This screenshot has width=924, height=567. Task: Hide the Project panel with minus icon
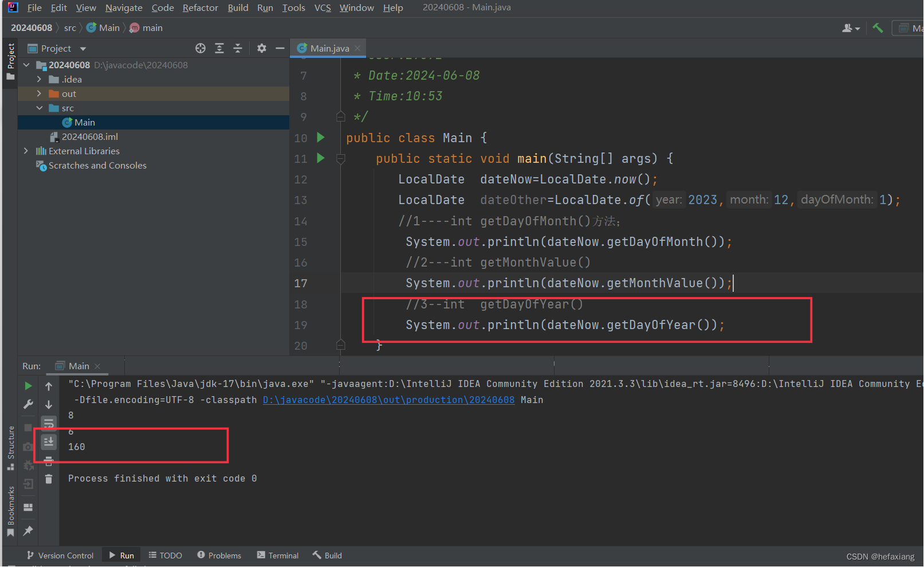point(280,48)
